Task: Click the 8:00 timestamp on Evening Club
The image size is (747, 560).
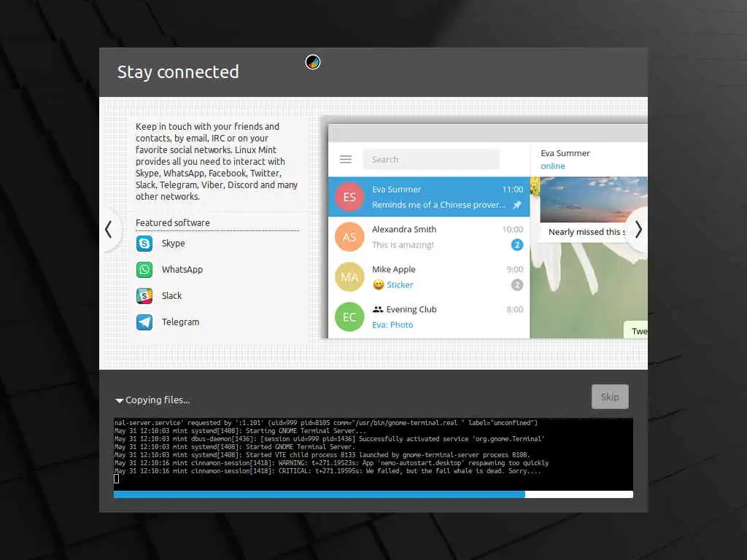Action: (x=514, y=309)
